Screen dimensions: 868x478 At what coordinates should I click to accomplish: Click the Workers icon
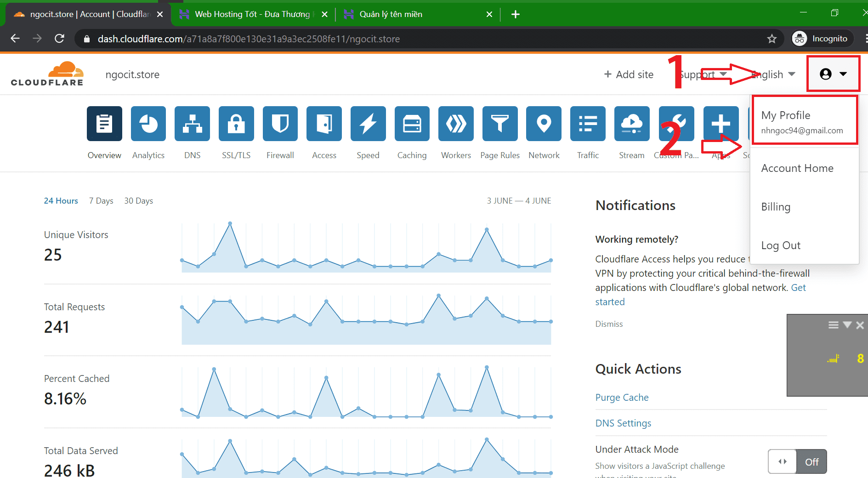click(x=455, y=124)
